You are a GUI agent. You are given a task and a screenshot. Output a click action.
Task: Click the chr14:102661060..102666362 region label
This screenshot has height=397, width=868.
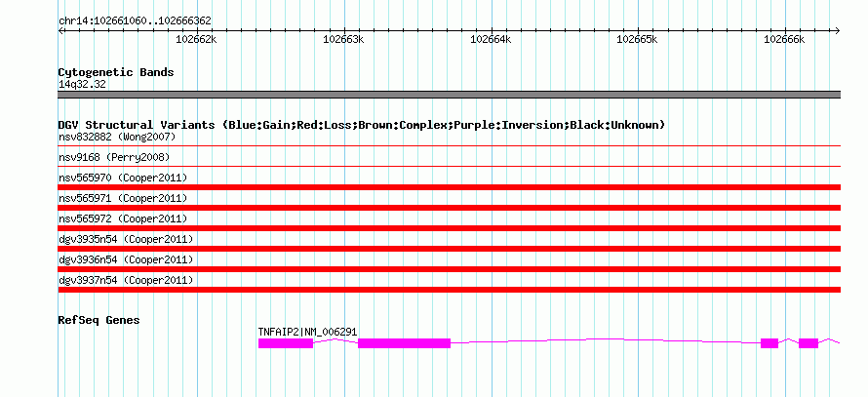(135, 21)
